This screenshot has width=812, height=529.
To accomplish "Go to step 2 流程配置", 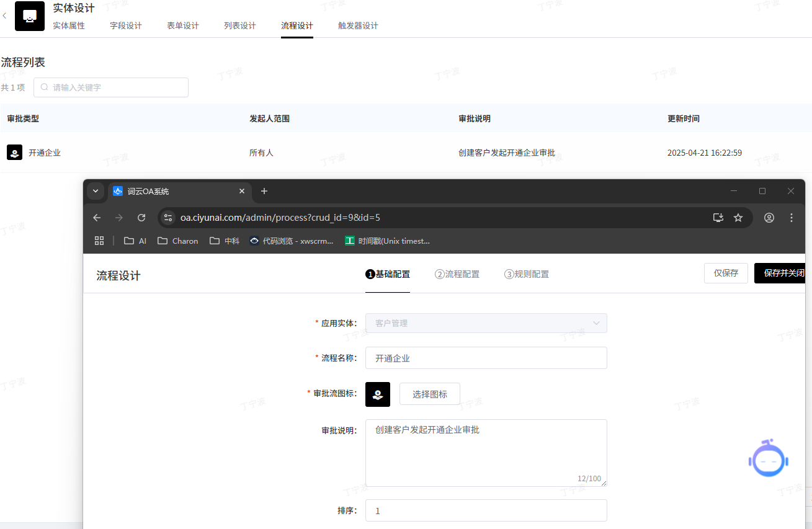I will [457, 274].
